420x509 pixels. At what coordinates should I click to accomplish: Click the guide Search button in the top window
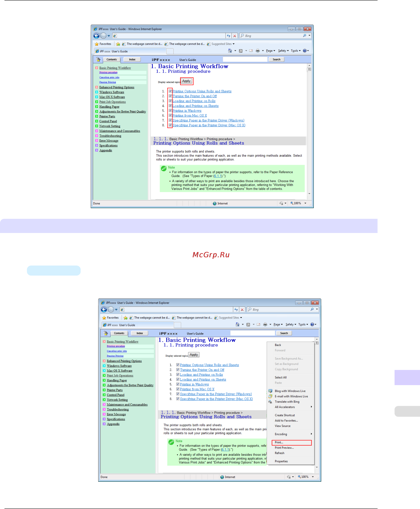click(276, 59)
